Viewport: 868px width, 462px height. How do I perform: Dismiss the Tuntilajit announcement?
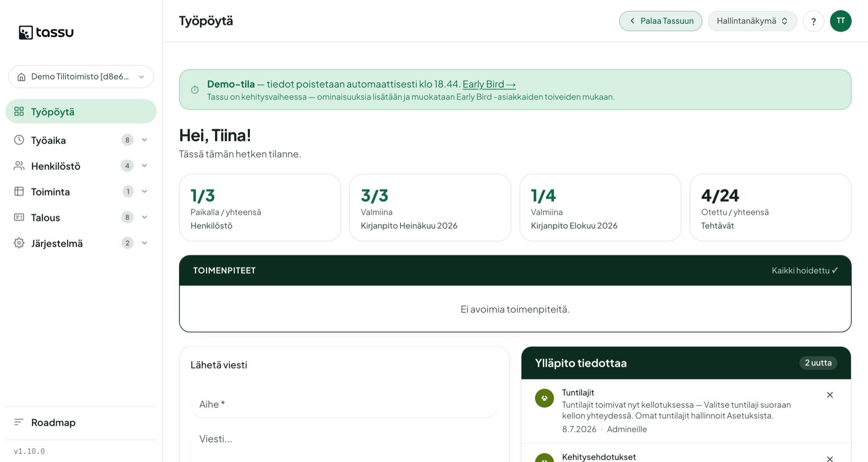point(830,395)
